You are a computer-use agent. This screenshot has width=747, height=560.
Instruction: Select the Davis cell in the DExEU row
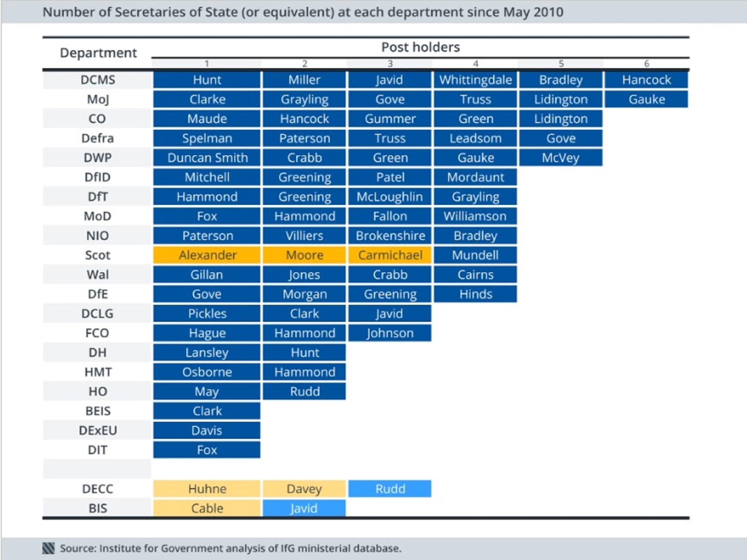(x=207, y=431)
